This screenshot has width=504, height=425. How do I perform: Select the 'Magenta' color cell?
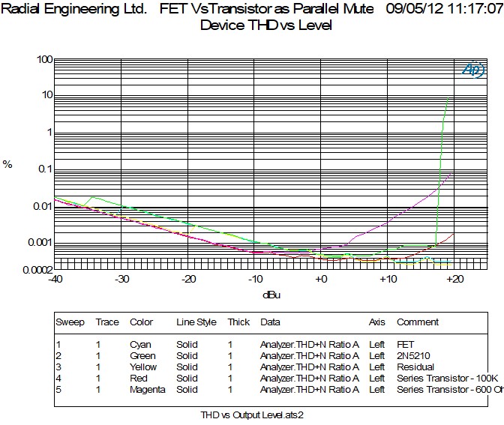[x=148, y=390]
